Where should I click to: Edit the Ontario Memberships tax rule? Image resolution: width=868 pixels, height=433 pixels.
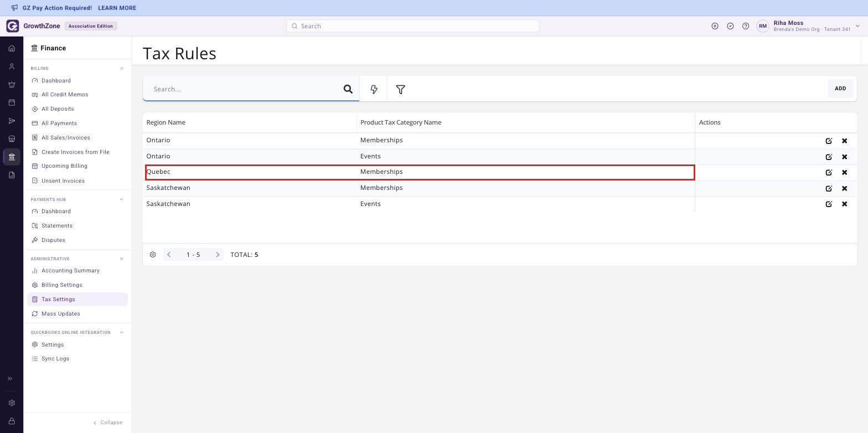tap(829, 141)
